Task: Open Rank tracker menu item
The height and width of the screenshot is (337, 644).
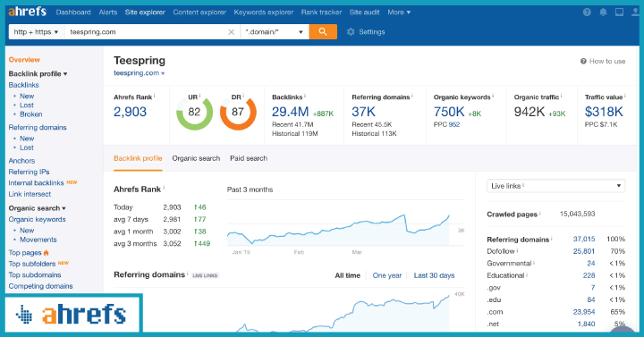Action: 322,13
